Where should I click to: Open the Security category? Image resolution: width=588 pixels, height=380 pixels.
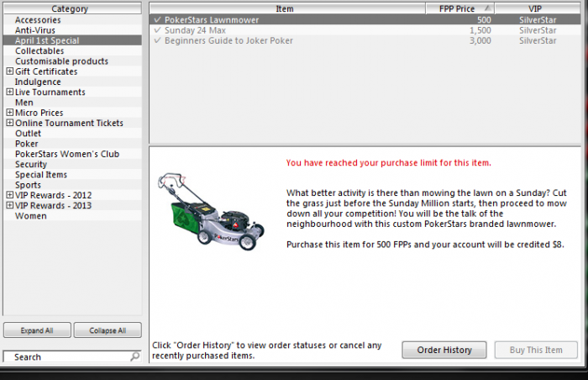coord(31,165)
